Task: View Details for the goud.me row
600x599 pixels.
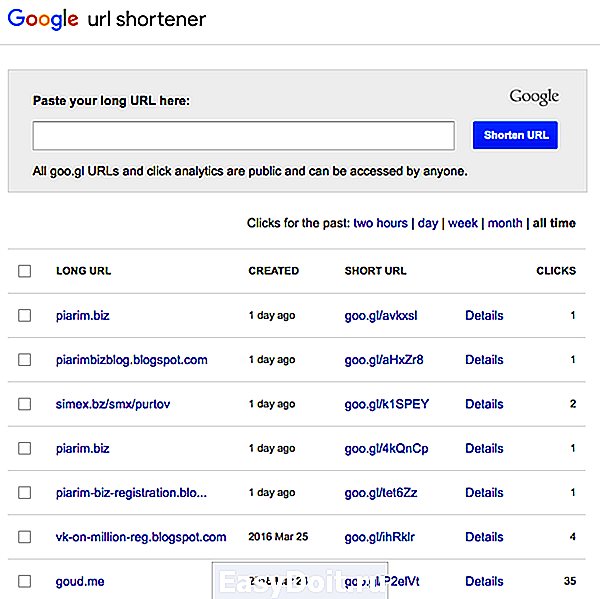Action: click(x=484, y=581)
